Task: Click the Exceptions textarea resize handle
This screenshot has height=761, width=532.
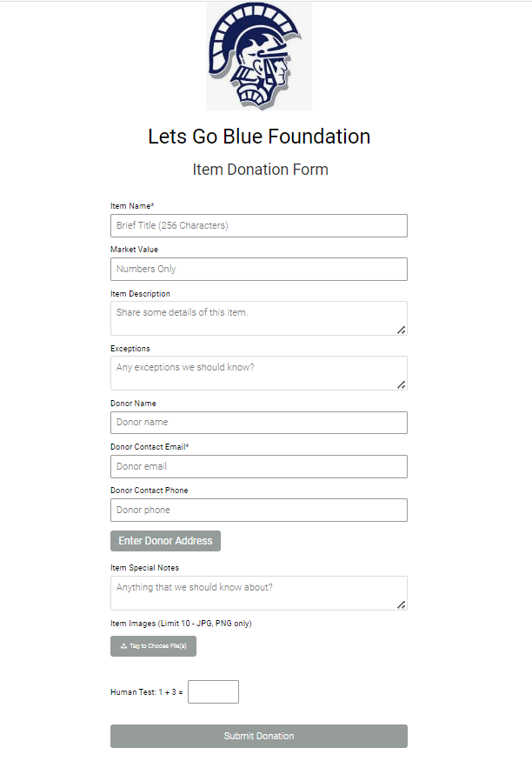Action: [402, 384]
